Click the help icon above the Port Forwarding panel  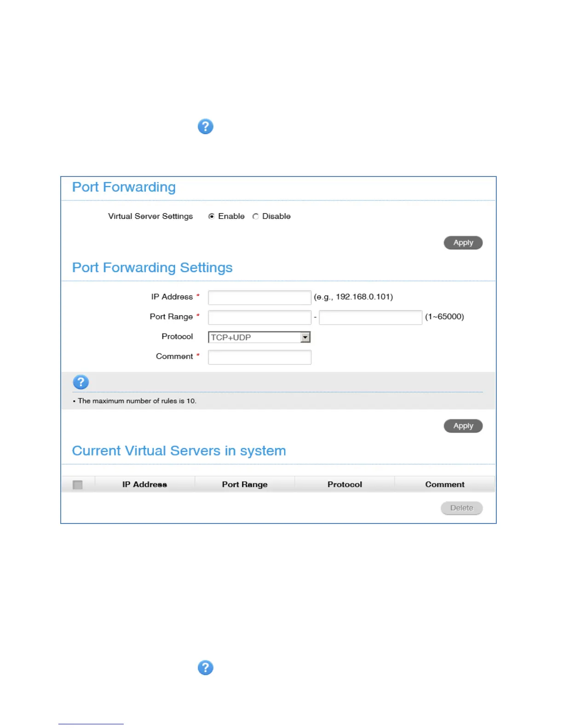point(205,126)
